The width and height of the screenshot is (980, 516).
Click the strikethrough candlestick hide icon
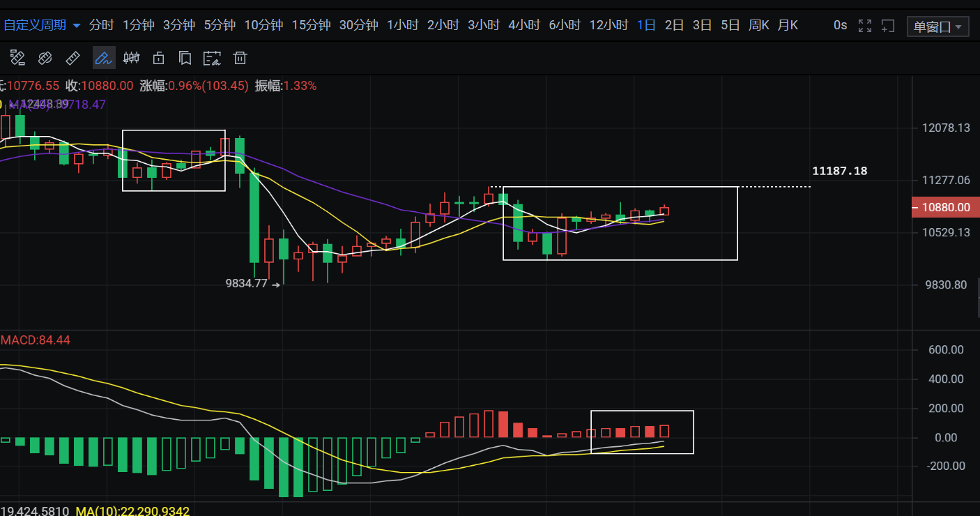(131, 58)
